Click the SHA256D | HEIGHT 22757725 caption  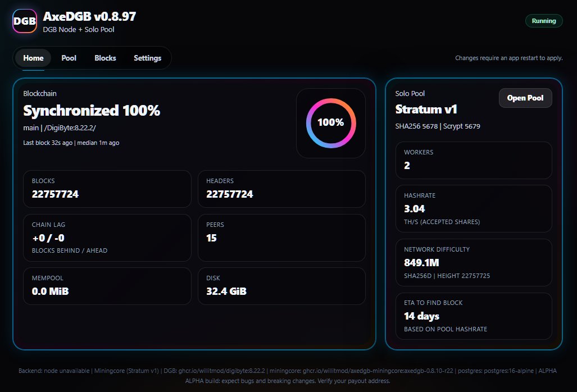pos(447,276)
